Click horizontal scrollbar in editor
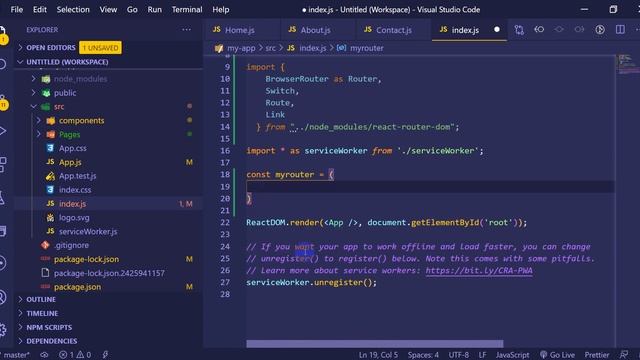 pyautogui.click(x=374, y=344)
